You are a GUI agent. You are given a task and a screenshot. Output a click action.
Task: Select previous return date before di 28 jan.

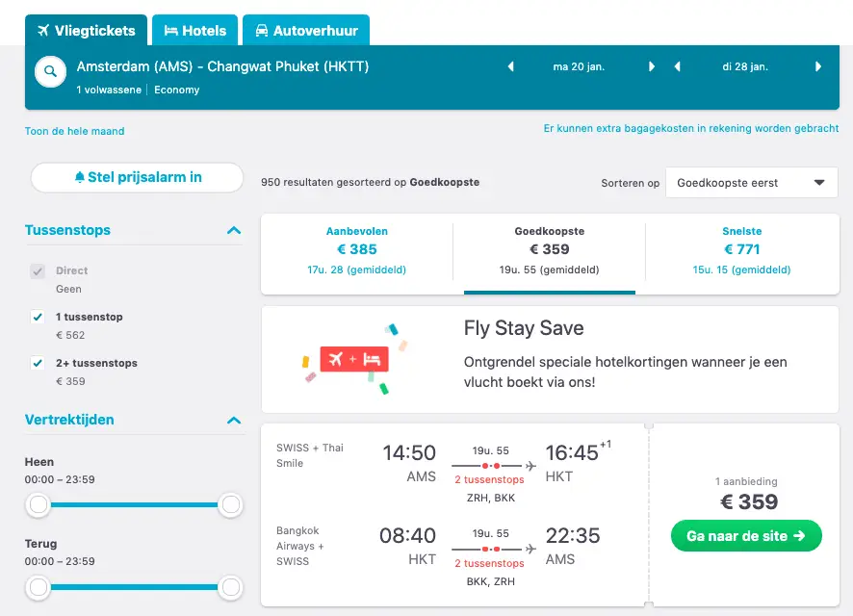pos(677,66)
